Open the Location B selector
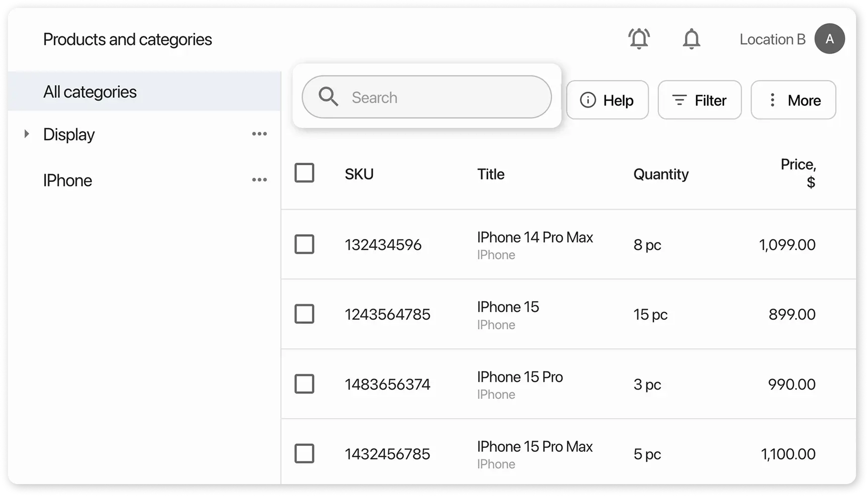The height and width of the screenshot is (496, 868). [x=772, y=40]
